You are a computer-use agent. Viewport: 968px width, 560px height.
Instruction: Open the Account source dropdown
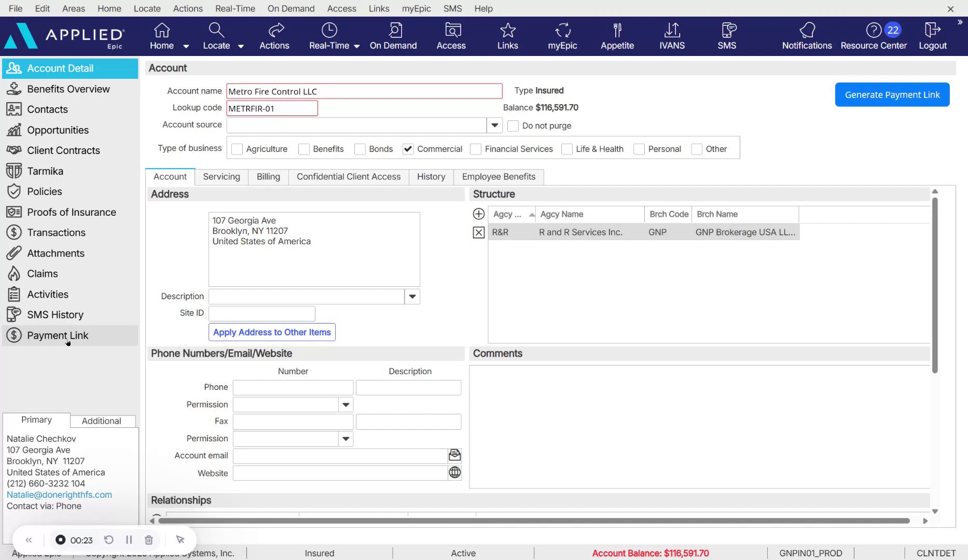coord(494,125)
